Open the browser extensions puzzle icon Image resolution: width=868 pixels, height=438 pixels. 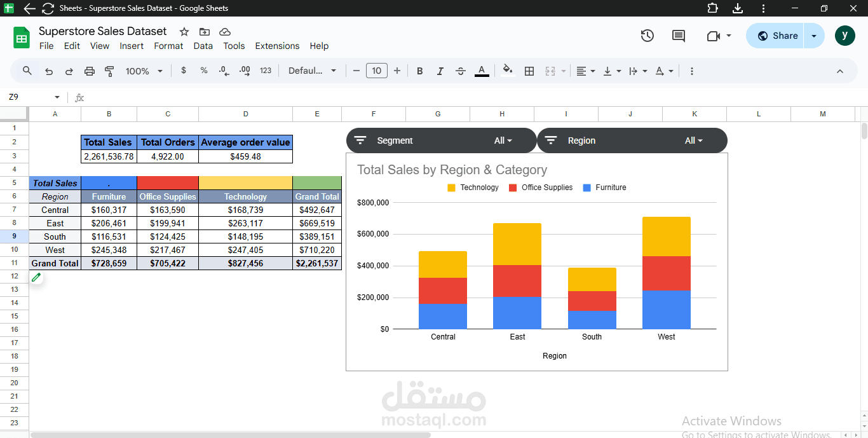[712, 8]
